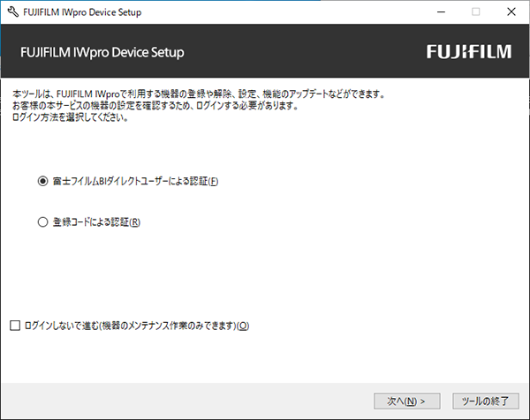
Task: Click the line starting with お客様の本サービス
Action: pos(155,106)
